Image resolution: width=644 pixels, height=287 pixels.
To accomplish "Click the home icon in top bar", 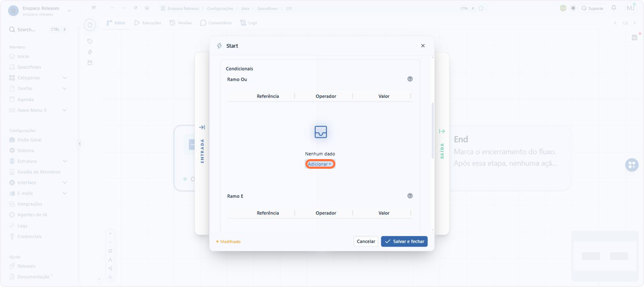I will [147, 8].
